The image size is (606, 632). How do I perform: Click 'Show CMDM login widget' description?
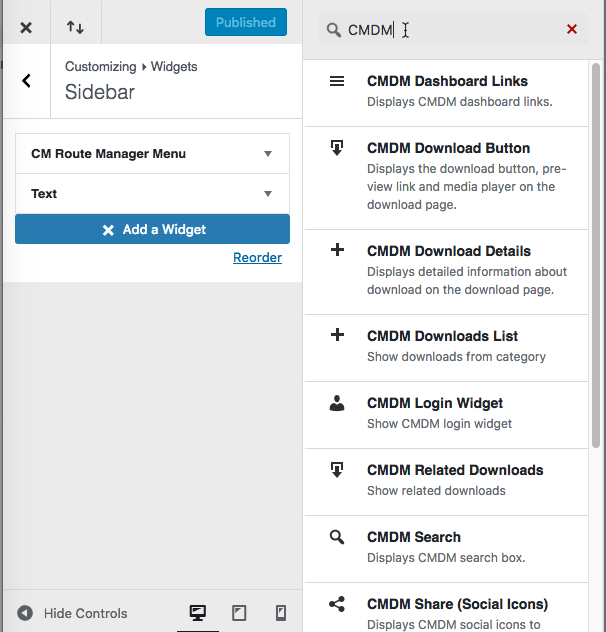point(439,424)
